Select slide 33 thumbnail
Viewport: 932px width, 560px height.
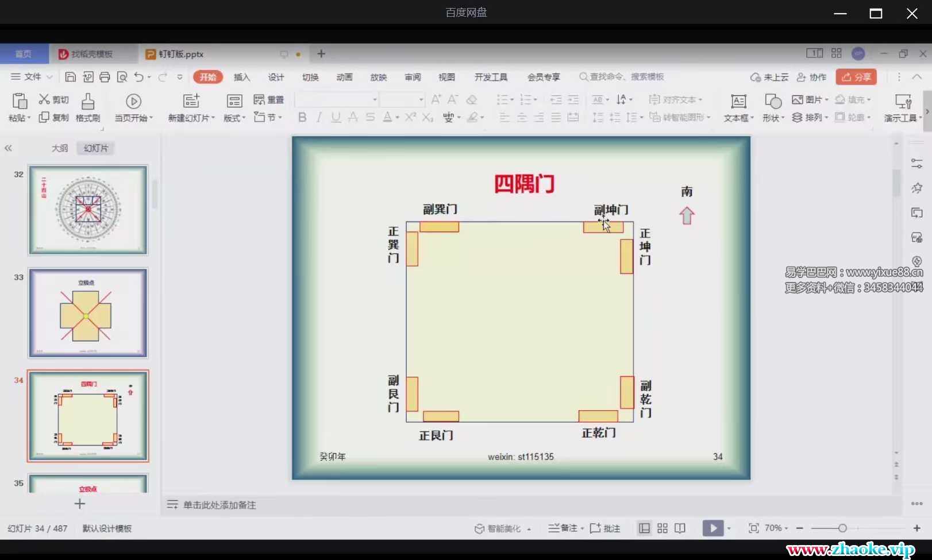pyautogui.click(x=88, y=313)
